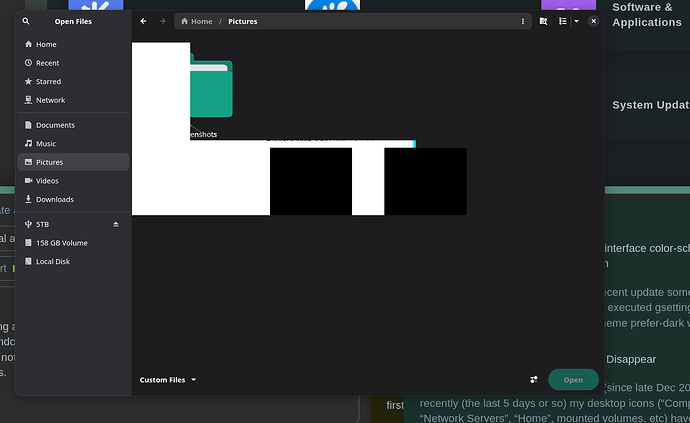The image size is (690, 423).
Task: Open Recent in the sidebar
Action: coord(73,63)
